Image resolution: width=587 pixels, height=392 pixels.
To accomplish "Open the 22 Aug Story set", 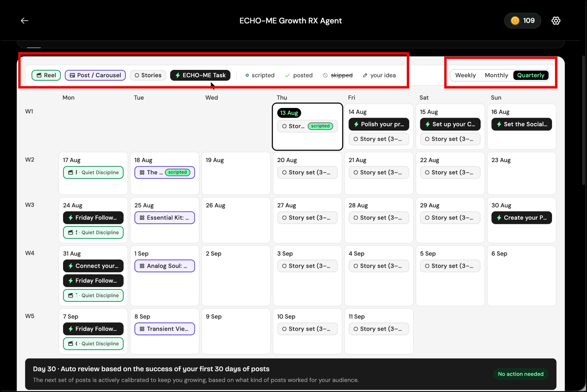I will coord(450,172).
